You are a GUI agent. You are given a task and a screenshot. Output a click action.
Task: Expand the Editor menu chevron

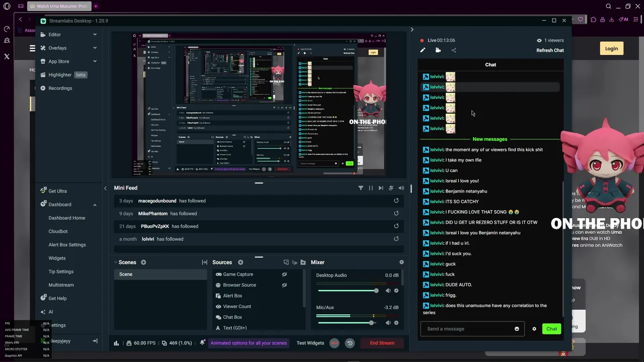coord(95,35)
